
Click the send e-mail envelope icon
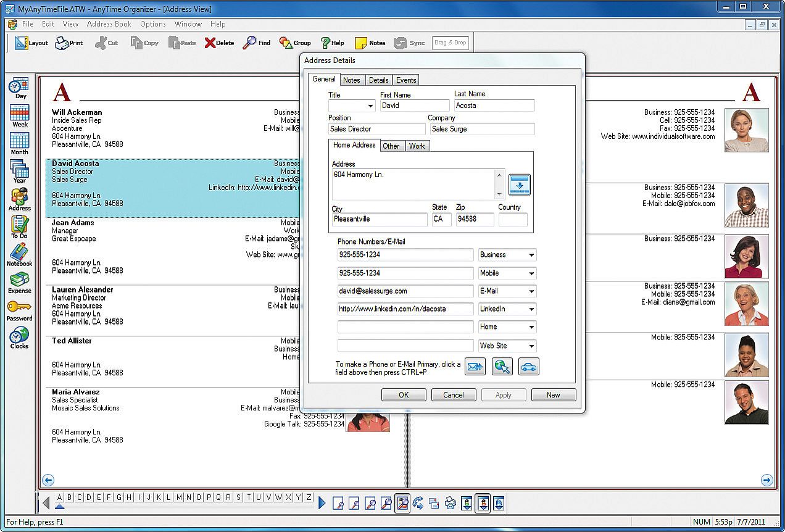coord(475,367)
